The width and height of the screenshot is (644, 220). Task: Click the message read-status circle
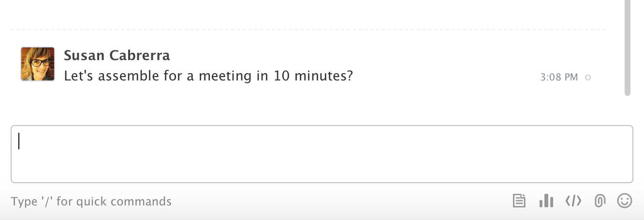click(x=588, y=78)
